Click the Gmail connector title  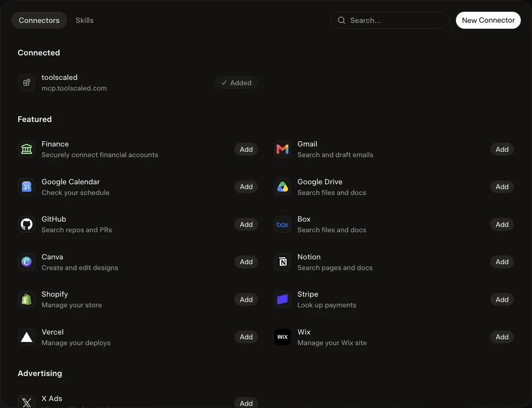pyautogui.click(x=307, y=144)
